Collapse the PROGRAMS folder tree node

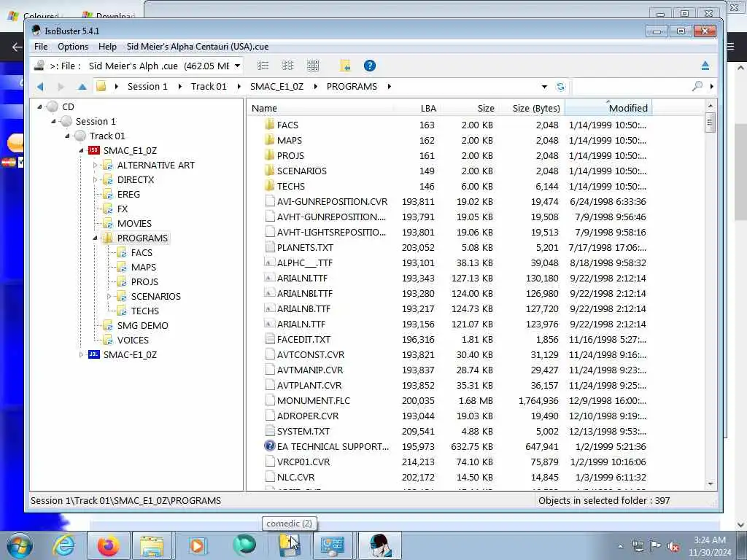tap(95, 238)
